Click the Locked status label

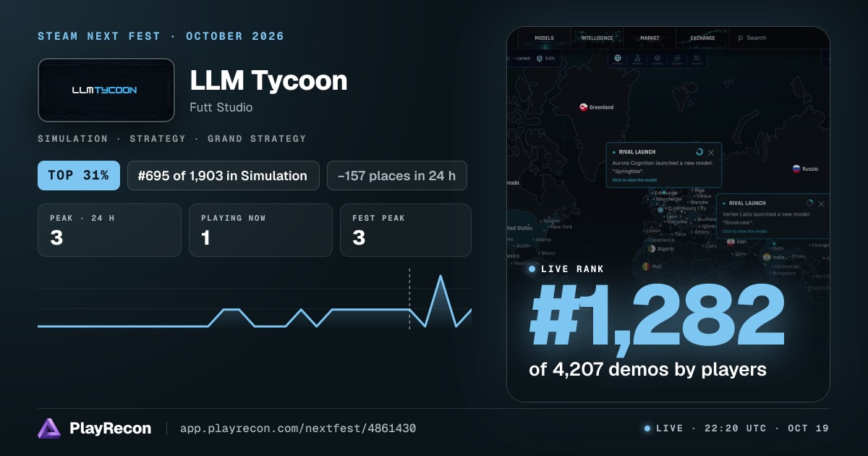click(x=522, y=58)
